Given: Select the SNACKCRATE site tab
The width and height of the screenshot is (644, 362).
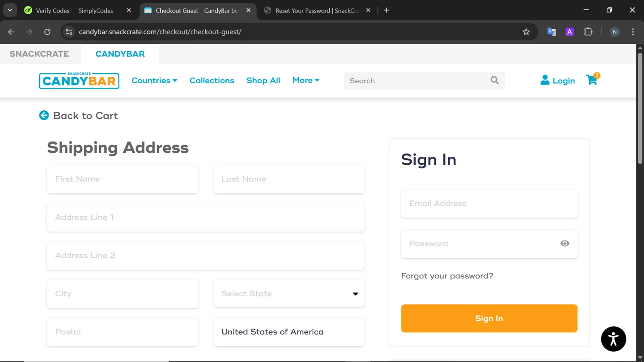Looking at the screenshot, I should coord(39,54).
